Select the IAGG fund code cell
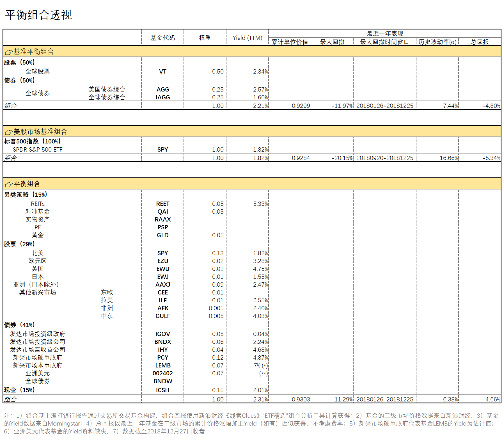504x441 pixels. pyautogui.click(x=163, y=97)
